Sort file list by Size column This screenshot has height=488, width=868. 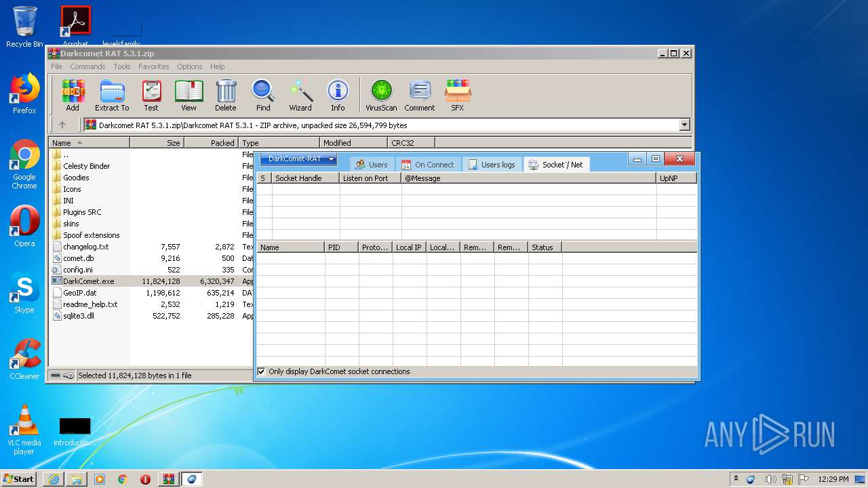157,143
